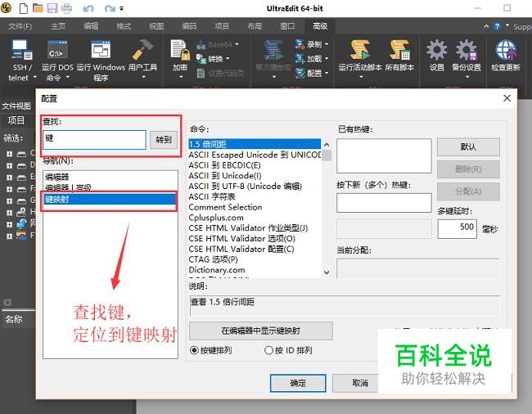Confirm with the 确定 button

coord(298,383)
